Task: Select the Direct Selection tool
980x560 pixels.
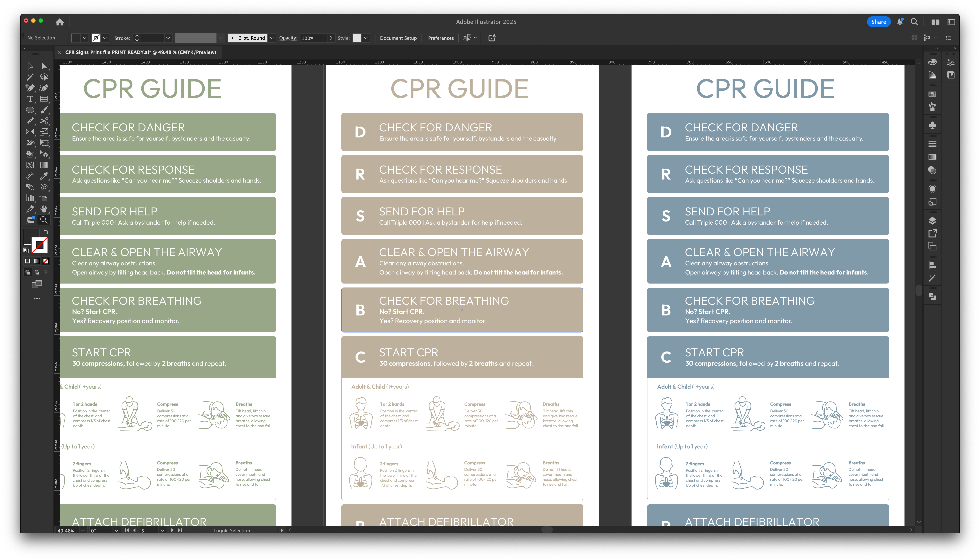Action: pyautogui.click(x=44, y=66)
